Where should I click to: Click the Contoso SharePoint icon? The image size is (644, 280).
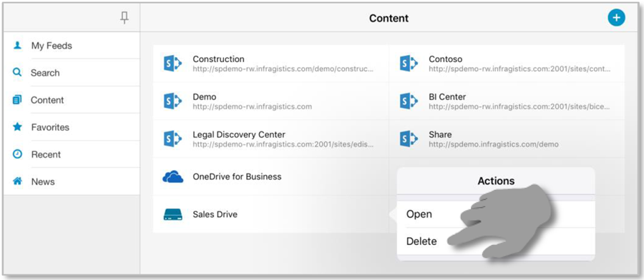[x=409, y=64]
